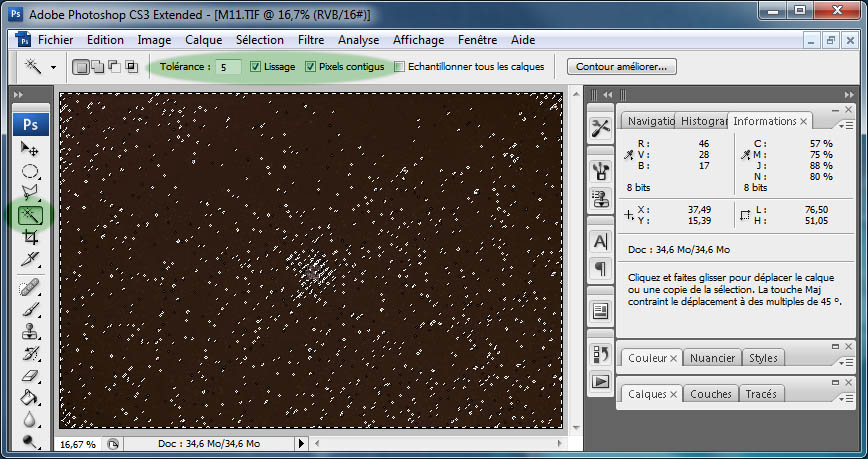Select the Brush tool
Screen dimensions: 868x459
click(x=30, y=309)
